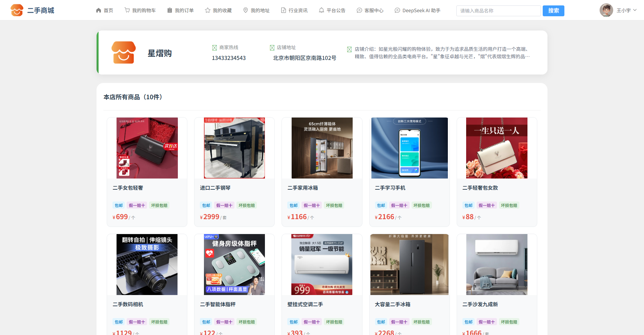This screenshot has width=644, height=335.
Task: Click the user avatar picture
Action: 606,10
